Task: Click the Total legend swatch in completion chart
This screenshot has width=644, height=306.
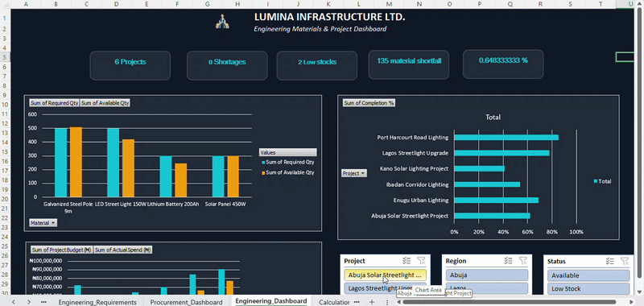Action: (596, 181)
